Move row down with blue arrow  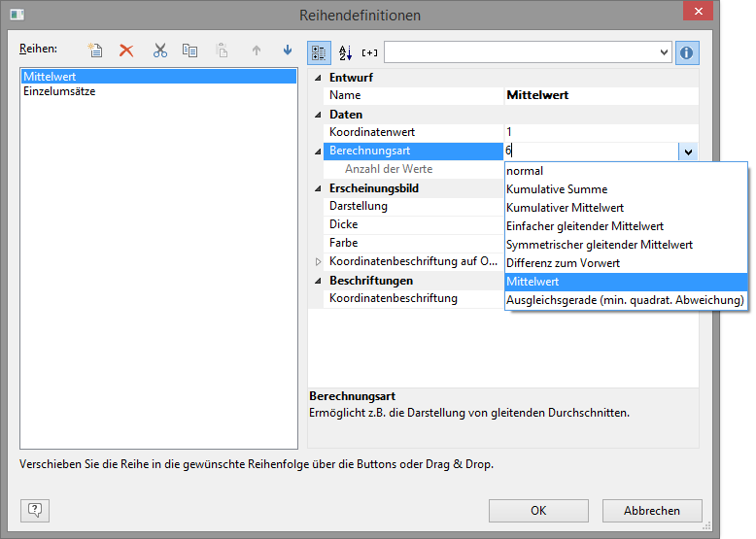(x=287, y=51)
